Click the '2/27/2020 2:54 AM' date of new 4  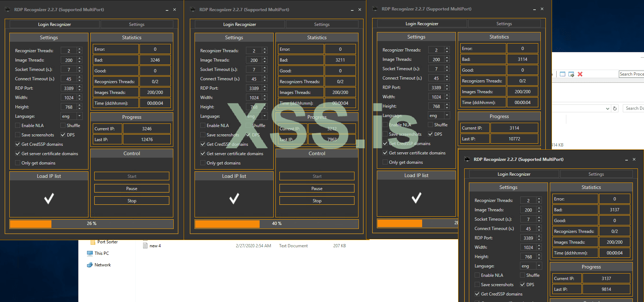(x=254, y=246)
